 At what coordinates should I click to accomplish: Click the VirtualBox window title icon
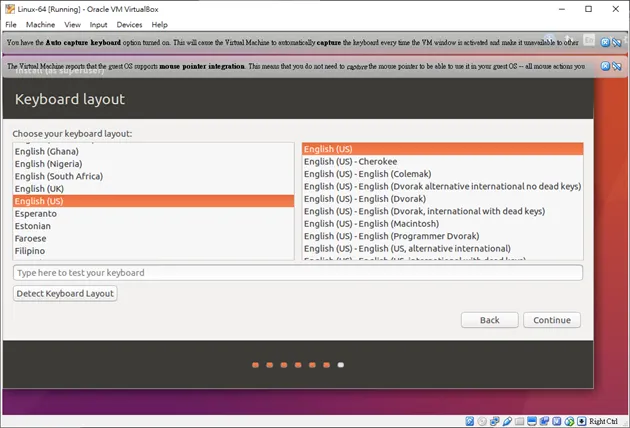(x=10, y=9)
